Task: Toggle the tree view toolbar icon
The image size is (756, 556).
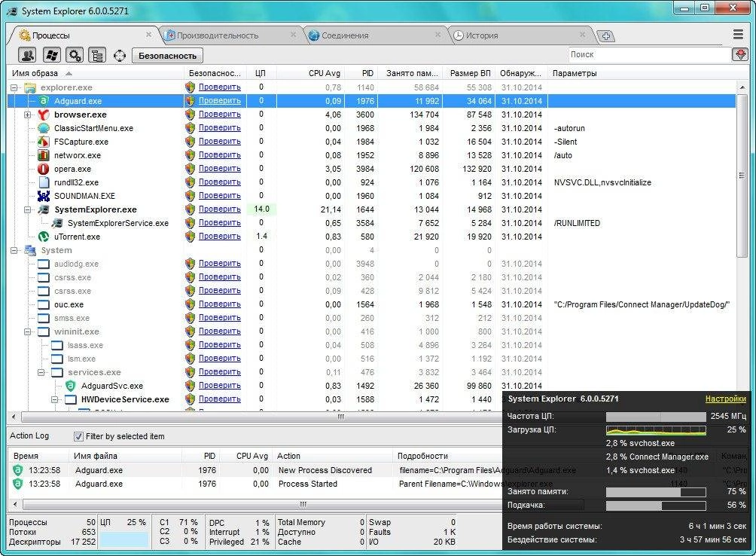Action: (97, 56)
